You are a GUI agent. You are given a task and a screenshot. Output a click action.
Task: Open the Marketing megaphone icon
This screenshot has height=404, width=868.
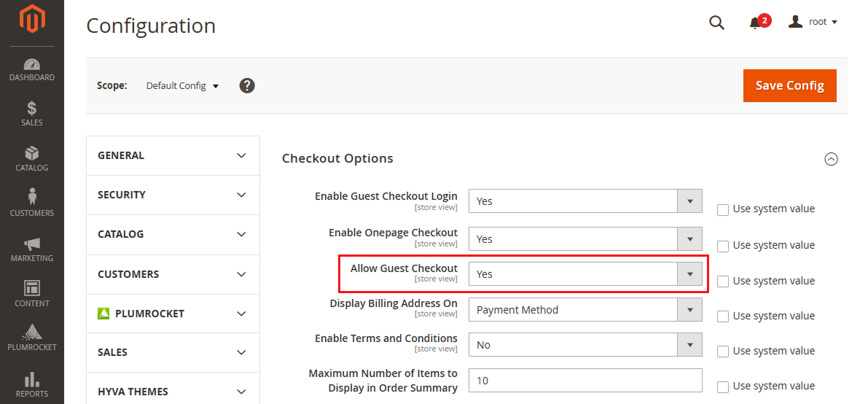click(x=31, y=244)
